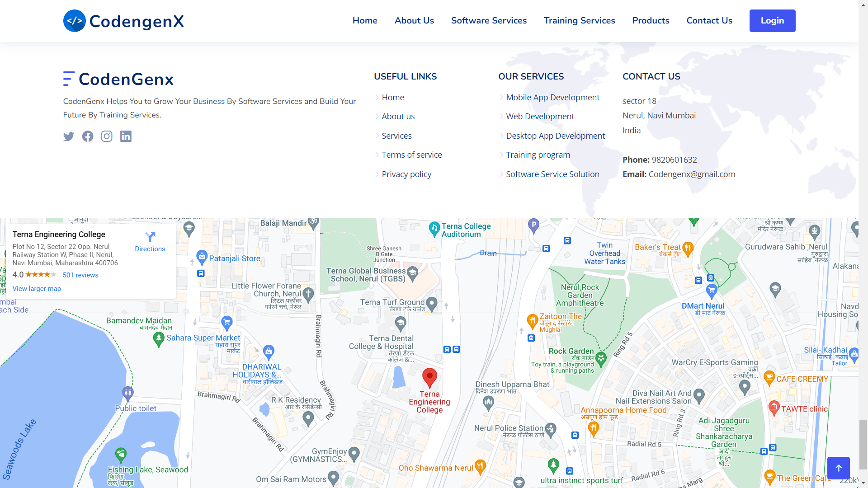Screen dimensions: 868x488
Task: Open the 501 reviews link
Action: (x=80, y=275)
